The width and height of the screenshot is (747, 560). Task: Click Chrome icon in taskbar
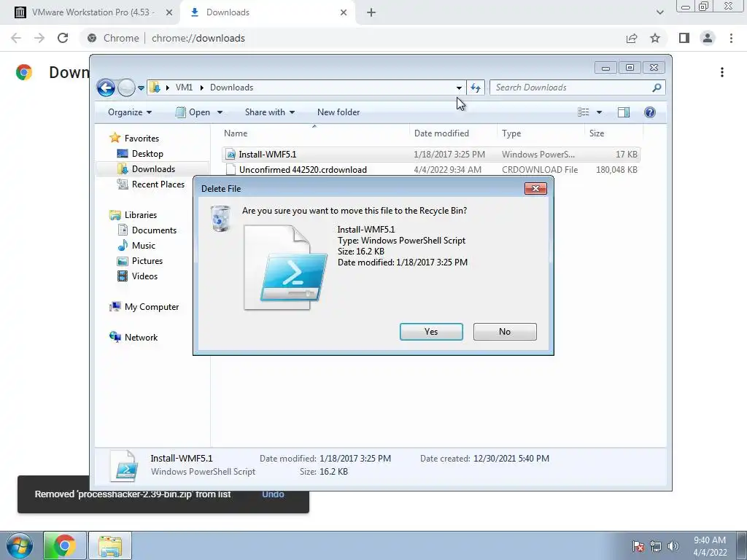point(65,545)
